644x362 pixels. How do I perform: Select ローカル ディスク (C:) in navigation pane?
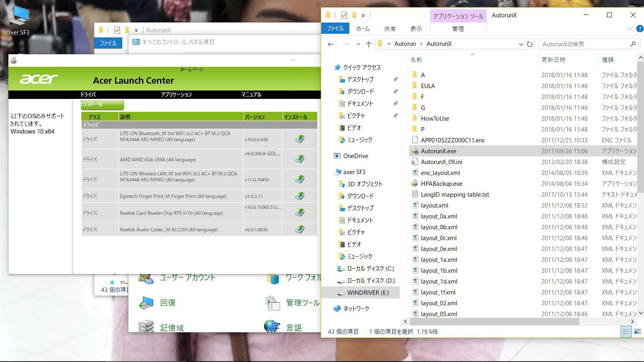tap(365, 268)
